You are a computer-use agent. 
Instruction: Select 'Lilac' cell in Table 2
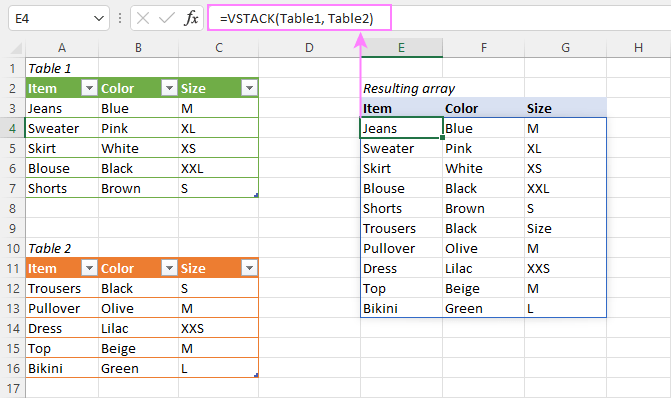(x=138, y=328)
